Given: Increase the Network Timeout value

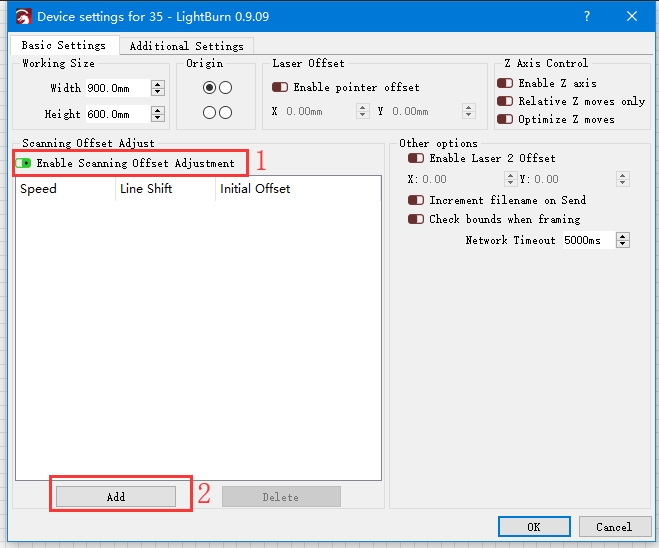Looking at the screenshot, I should pyautogui.click(x=622, y=236).
